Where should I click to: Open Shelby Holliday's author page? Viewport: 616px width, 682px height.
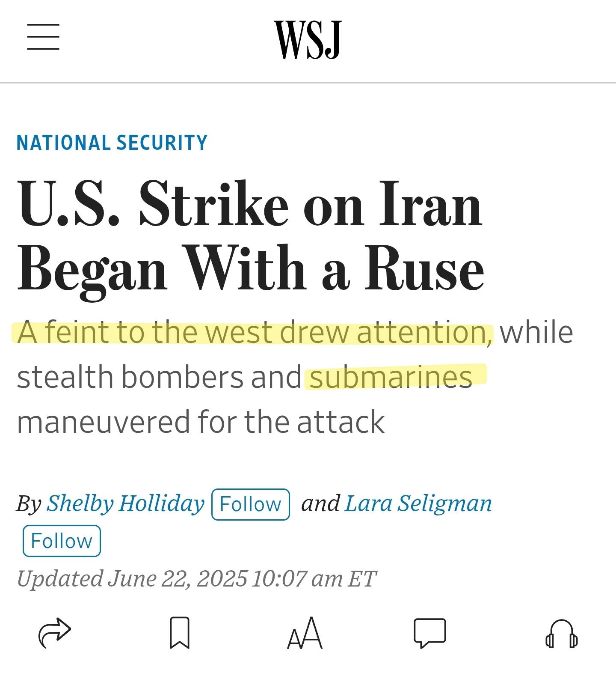(125, 503)
